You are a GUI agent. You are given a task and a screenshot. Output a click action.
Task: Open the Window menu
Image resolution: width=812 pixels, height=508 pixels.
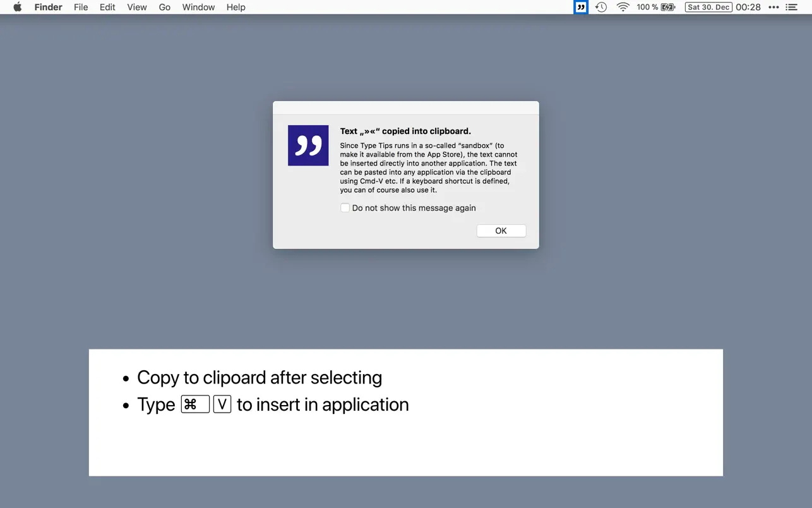tap(198, 7)
